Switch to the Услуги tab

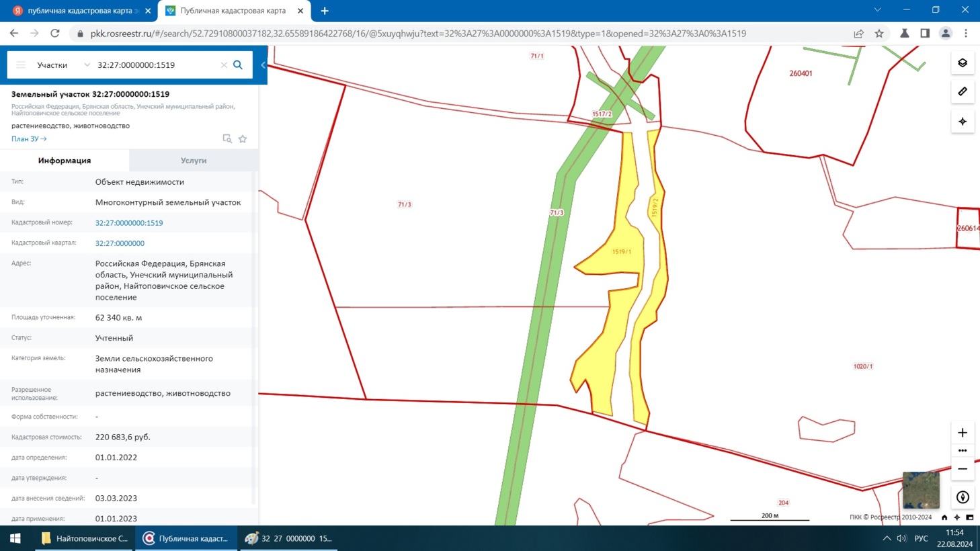pos(194,161)
